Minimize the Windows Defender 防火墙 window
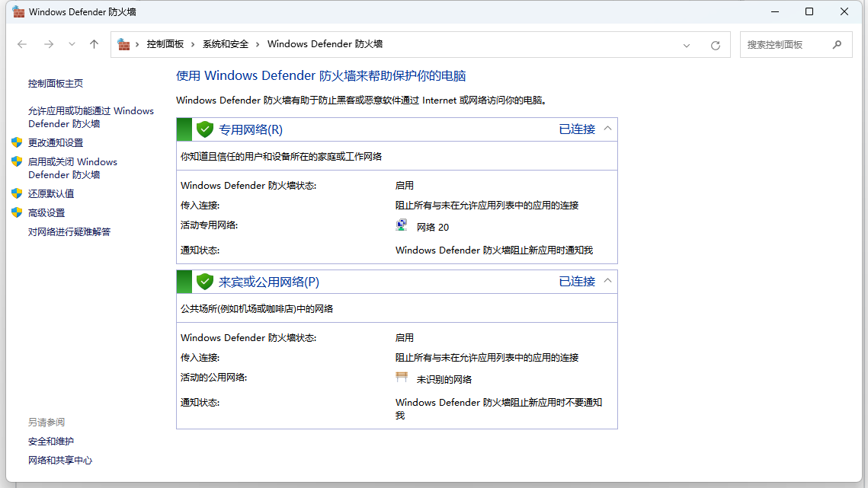 tap(775, 11)
